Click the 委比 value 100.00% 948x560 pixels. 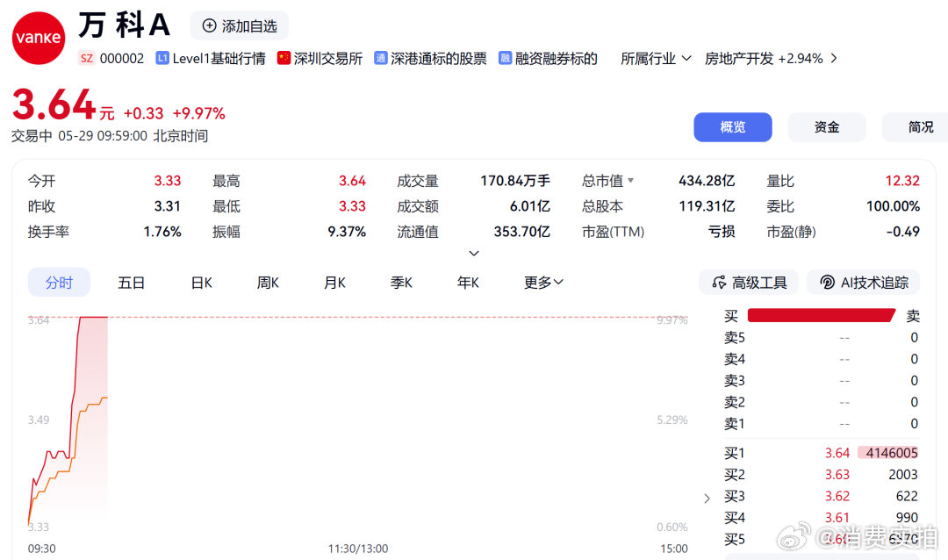pos(893,206)
